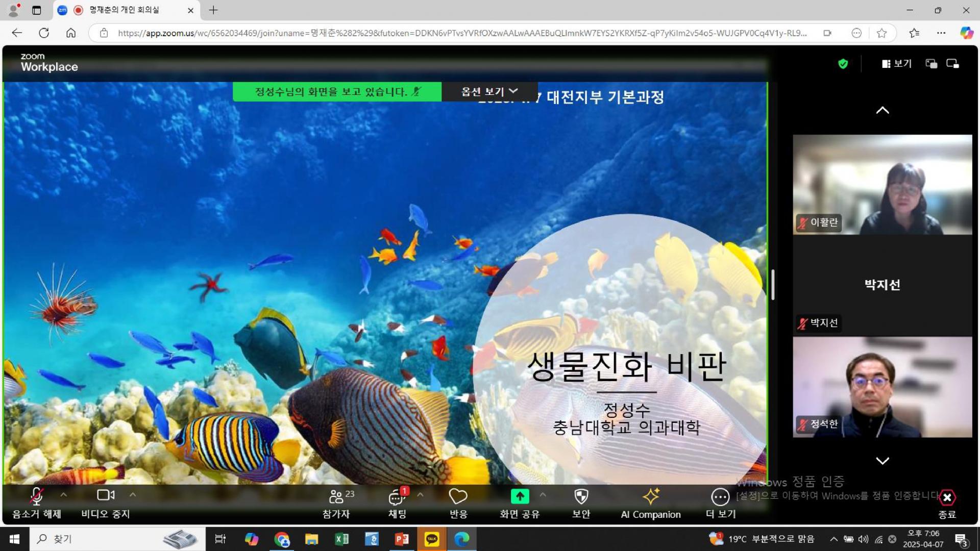The height and width of the screenshot is (551, 980).
Task: Add this page to favorites star
Action: [x=881, y=33]
